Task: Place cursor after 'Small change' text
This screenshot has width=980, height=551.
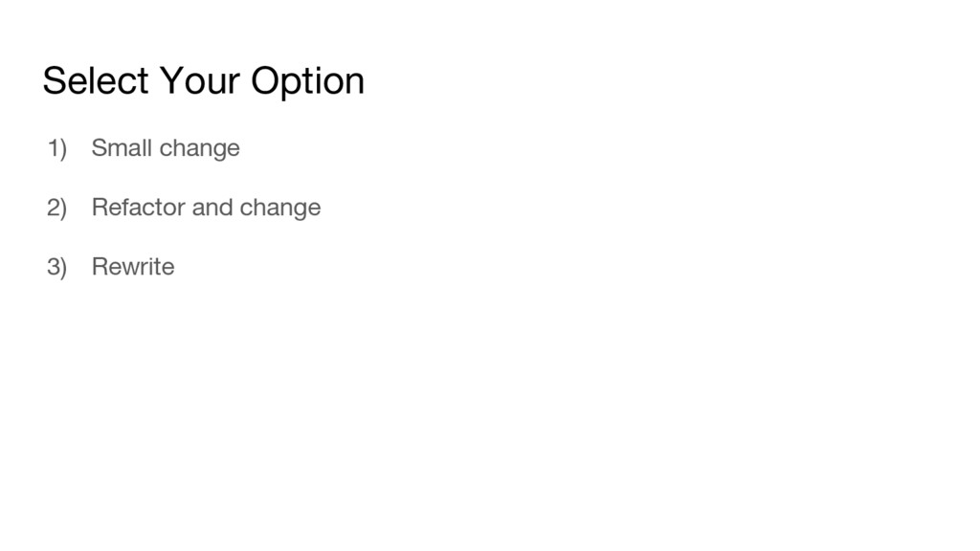Action: [240, 148]
